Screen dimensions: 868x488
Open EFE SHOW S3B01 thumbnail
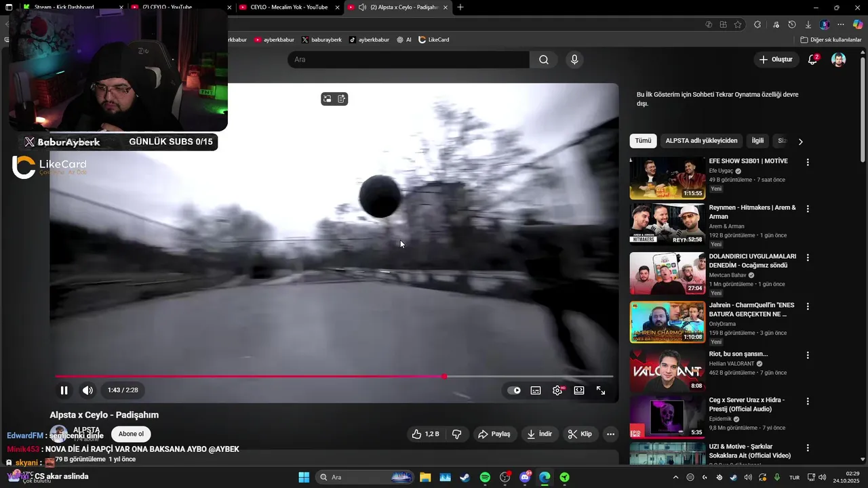tap(667, 178)
